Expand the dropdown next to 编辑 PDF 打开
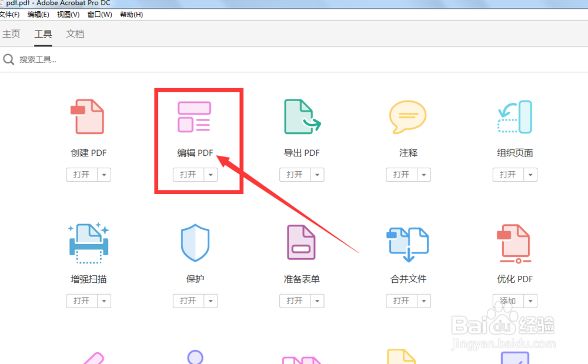The width and height of the screenshot is (588, 364). [x=211, y=174]
